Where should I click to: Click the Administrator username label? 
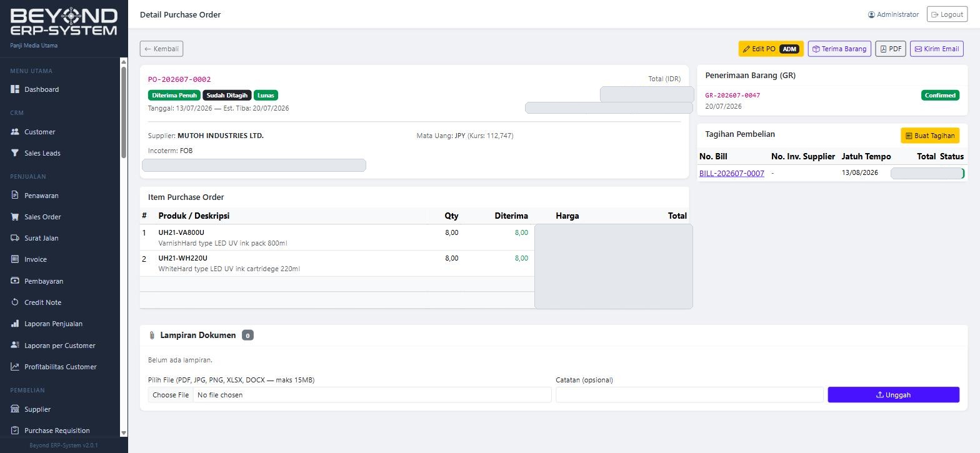click(x=897, y=14)
